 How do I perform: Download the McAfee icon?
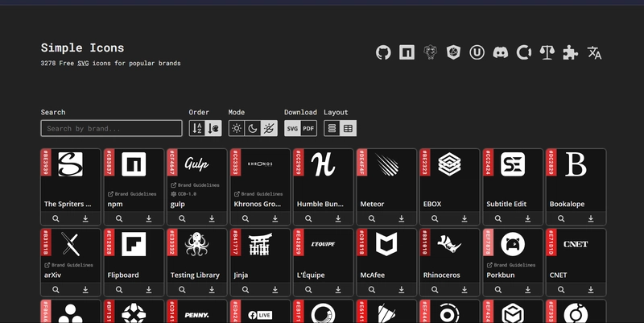pos(401,290)
